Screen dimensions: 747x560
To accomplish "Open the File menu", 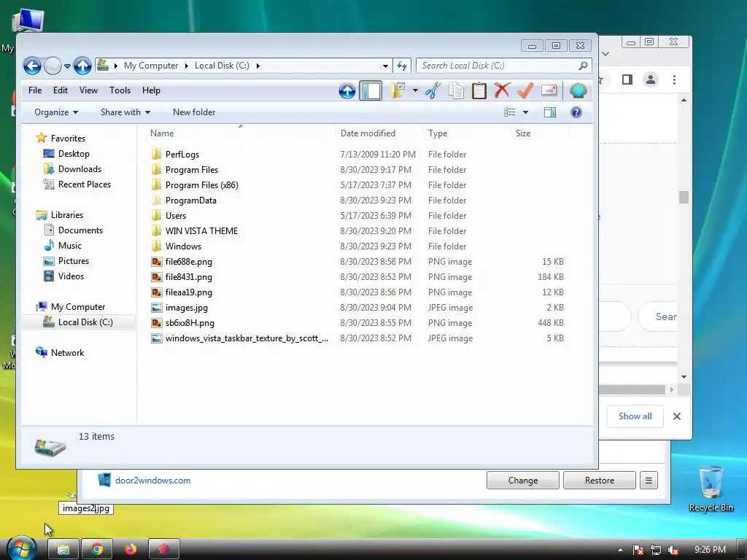I will coord(35,90).
